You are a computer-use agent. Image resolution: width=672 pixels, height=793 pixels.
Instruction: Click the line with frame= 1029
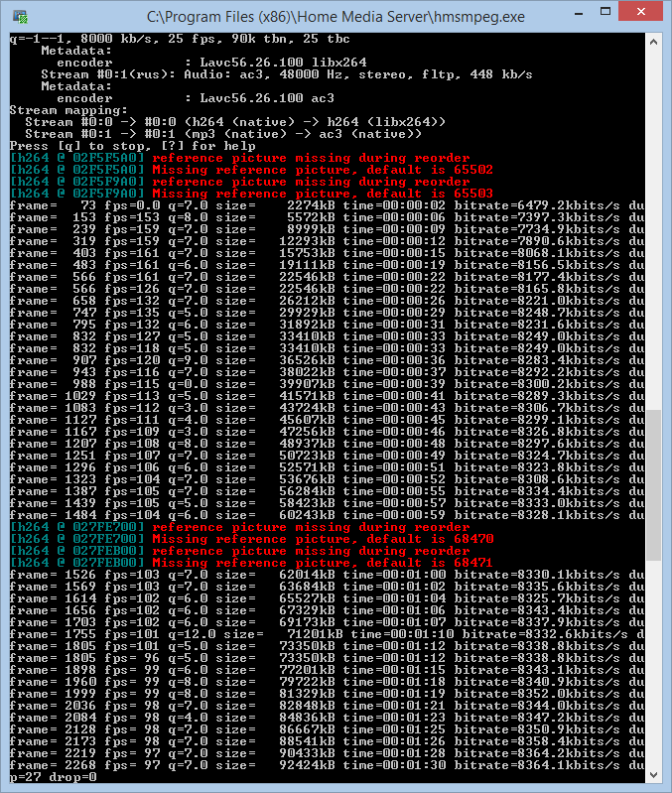click(x=327, y=397)
